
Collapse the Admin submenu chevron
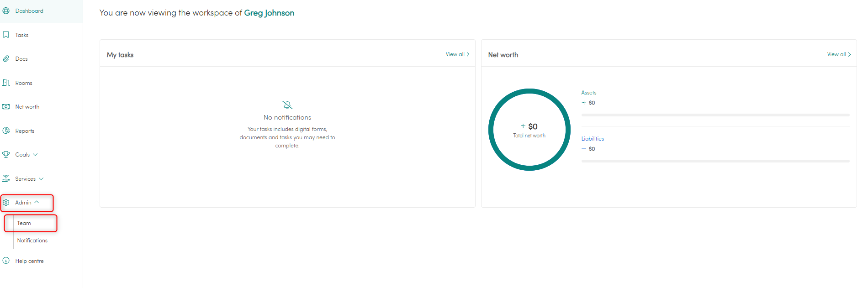pos(37,202)
